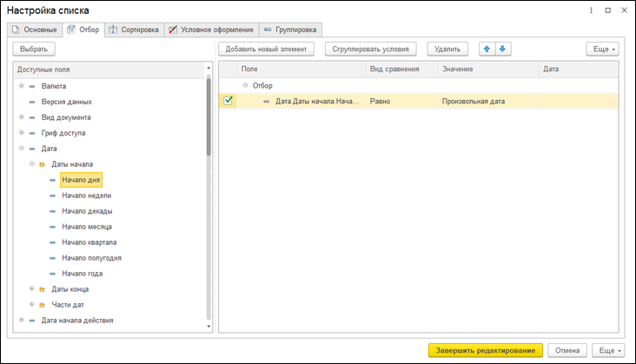Open the Еще dropdown in the toolbar
Viewport: 636px width, 364px height.
pos(602,50)
